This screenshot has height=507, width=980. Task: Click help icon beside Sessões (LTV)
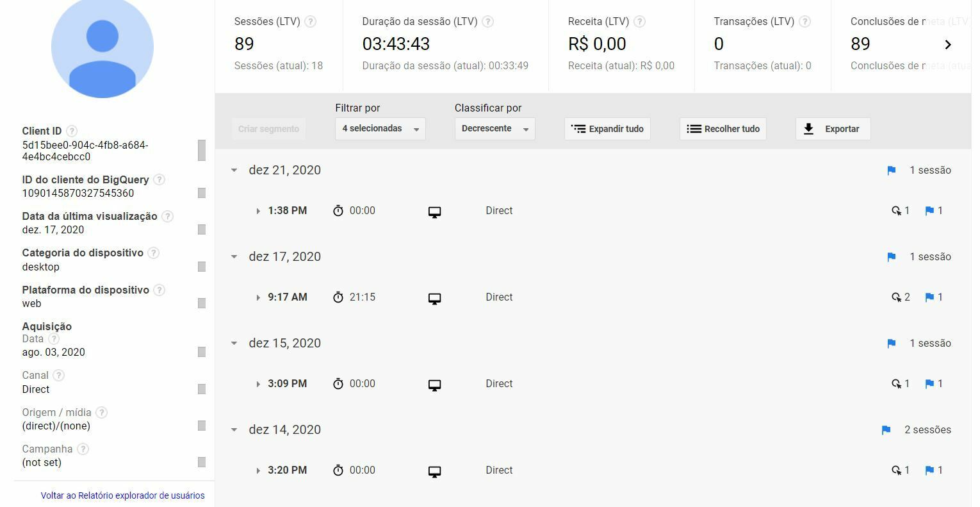pyautogui.click(x=310, y=21)
